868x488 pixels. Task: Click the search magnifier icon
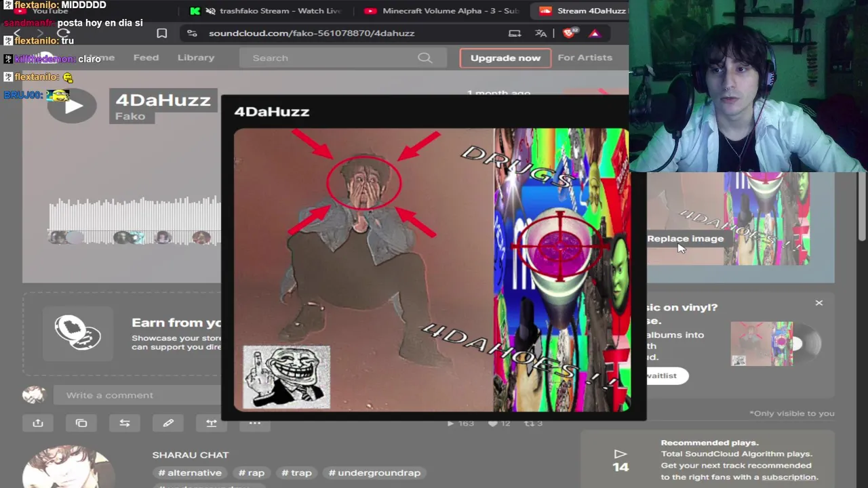[x=425, y=58]
